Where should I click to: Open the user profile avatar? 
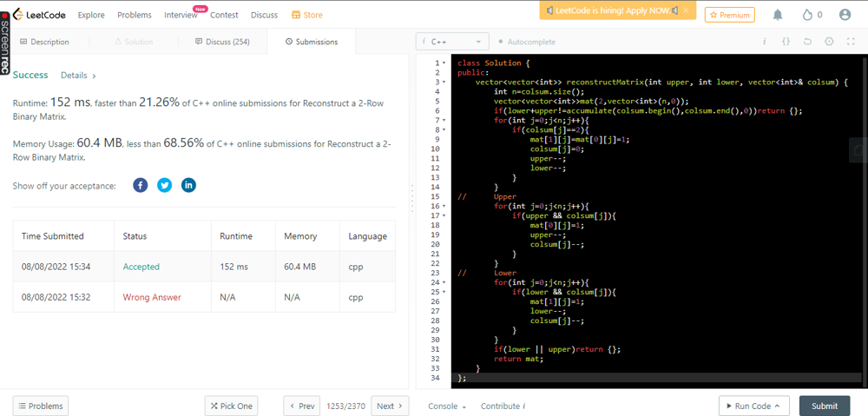(845, 15)
